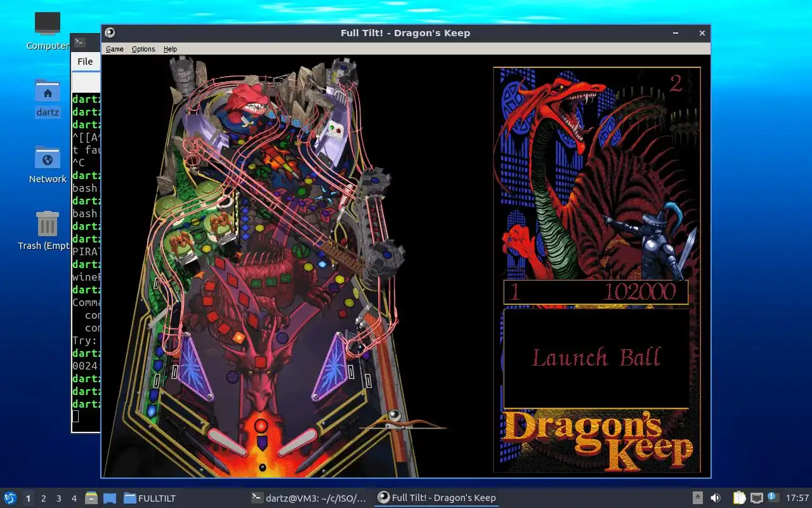Click the Dragon's Keep logo

598,441
